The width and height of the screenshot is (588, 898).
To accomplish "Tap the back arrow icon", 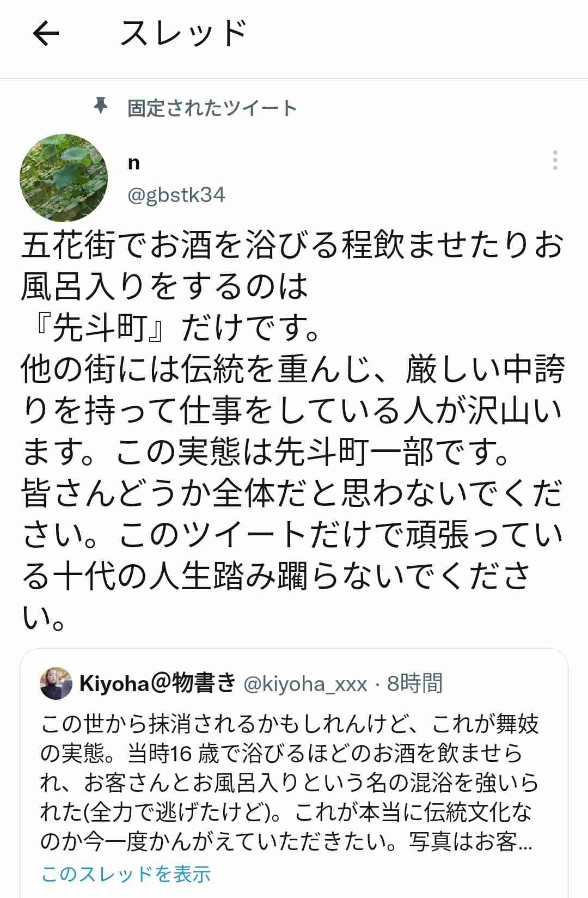I will [x=46, y=34].
